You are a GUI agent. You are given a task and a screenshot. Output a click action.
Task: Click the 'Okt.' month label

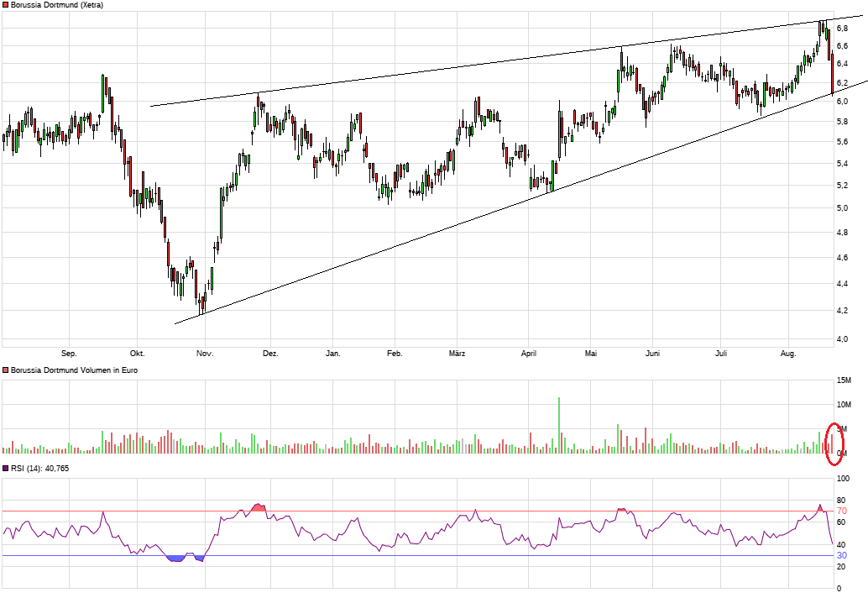[x=138, y=354]
